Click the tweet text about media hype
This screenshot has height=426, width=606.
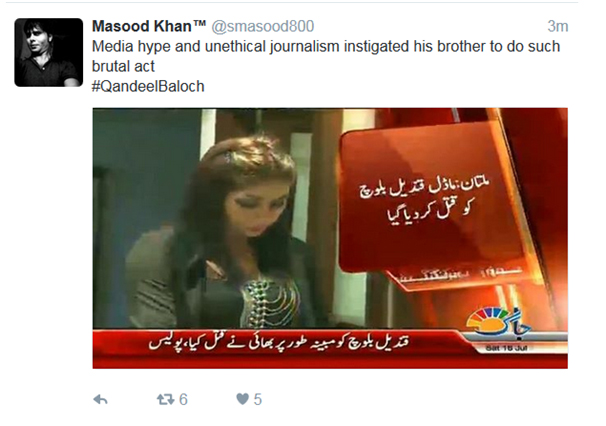[x=326, y=56]
